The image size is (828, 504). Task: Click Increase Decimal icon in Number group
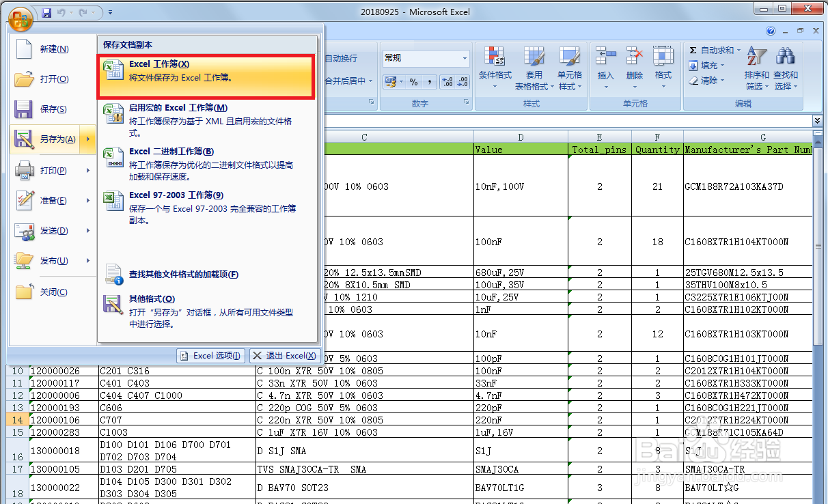point(447,82)
